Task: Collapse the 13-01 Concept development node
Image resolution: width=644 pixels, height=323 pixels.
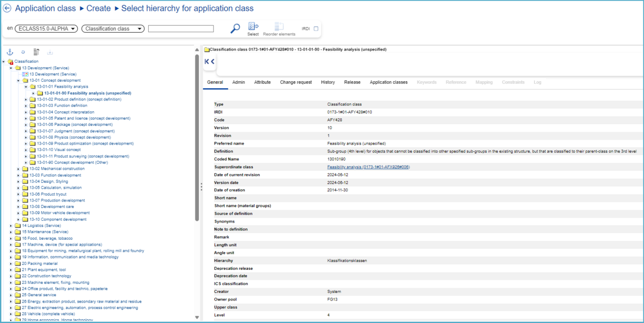Action: (18, 81)
